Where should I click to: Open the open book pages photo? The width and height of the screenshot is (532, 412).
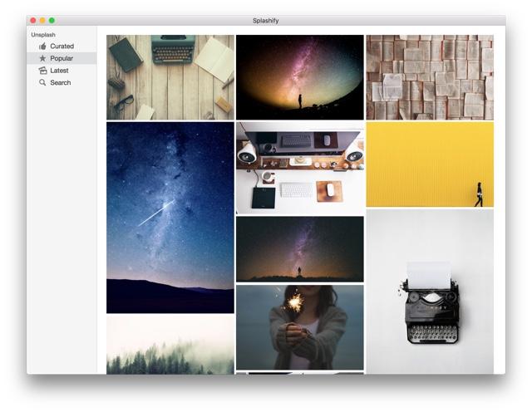(x=429, y=77)
